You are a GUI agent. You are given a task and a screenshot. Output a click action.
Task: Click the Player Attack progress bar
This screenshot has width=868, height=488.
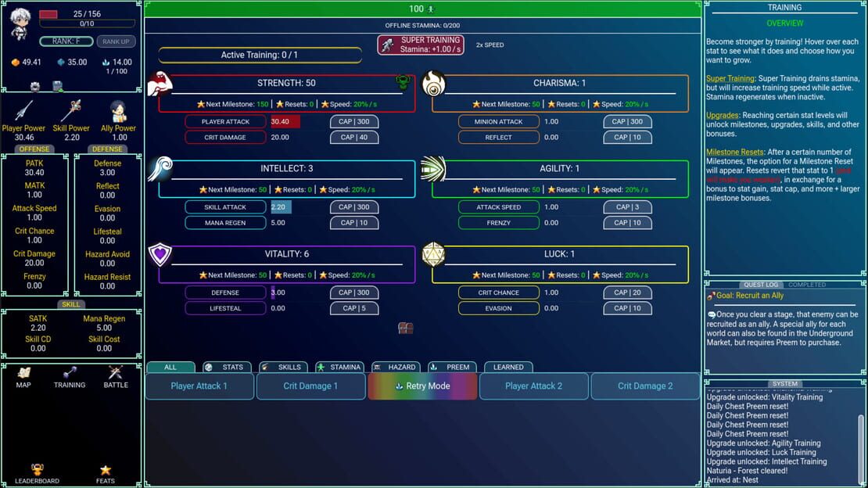pyautogui.click(x=285, y=121)
